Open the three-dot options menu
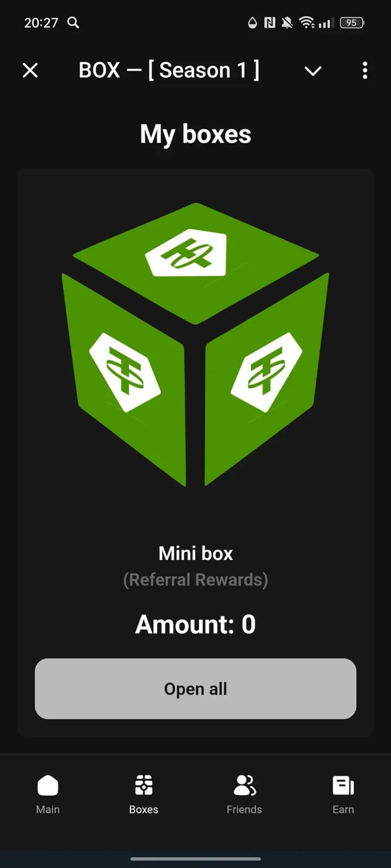 click(x=365, y=70)
